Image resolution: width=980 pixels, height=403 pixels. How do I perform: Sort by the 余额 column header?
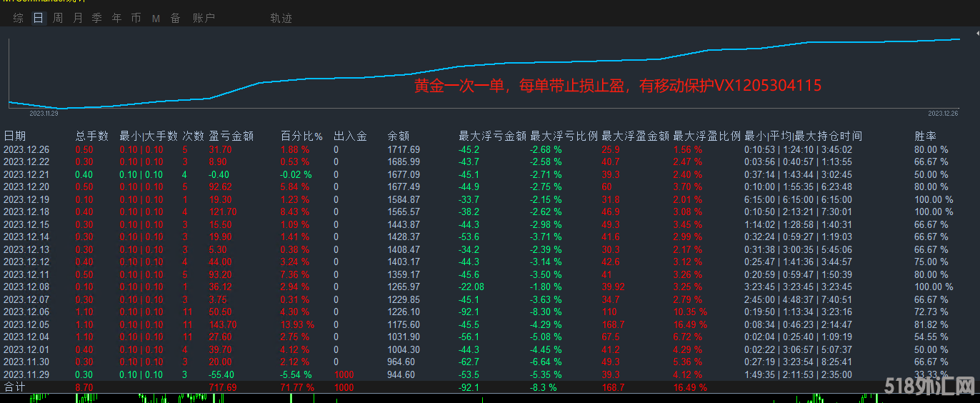point(399,136)
